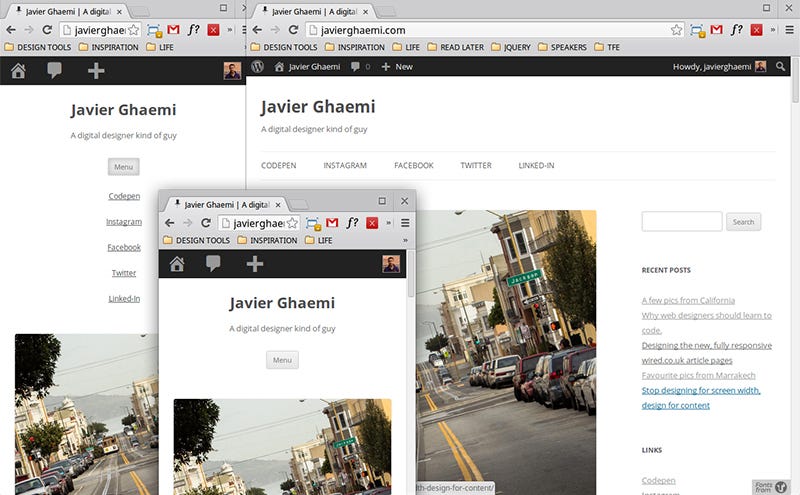Select the CODEPEN nav item in the right window
Viewport: 800px width, 495px height.
click(x=279, y=165)
